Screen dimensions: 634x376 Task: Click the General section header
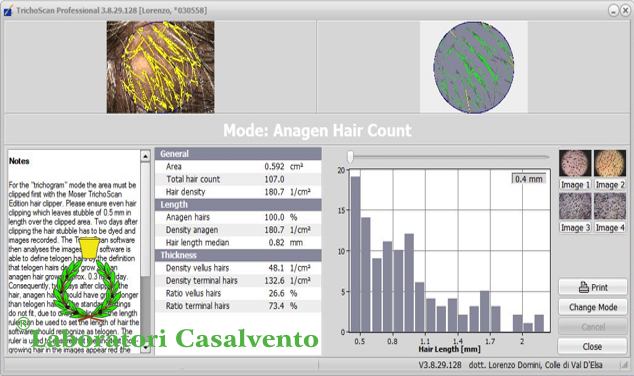click(238, 154)
